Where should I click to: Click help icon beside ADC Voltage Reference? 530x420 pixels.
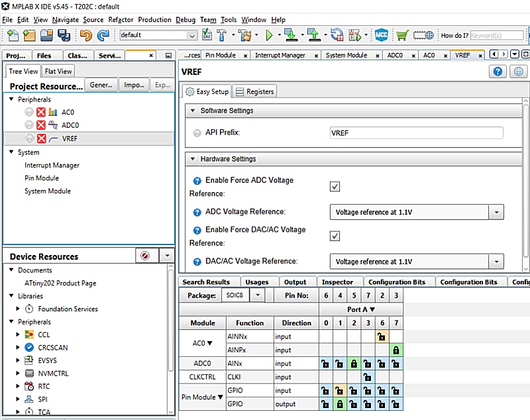click(197, 213)
